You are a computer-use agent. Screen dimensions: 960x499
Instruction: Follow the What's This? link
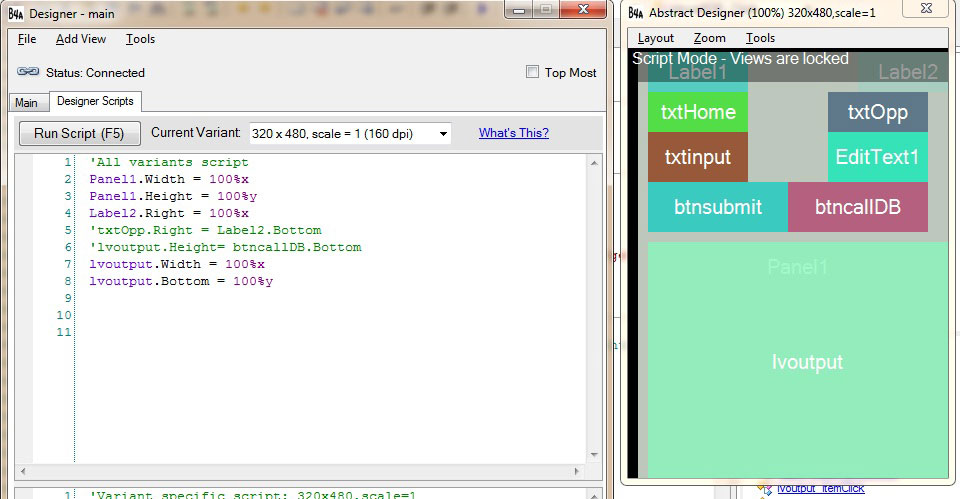pos(514,133)
